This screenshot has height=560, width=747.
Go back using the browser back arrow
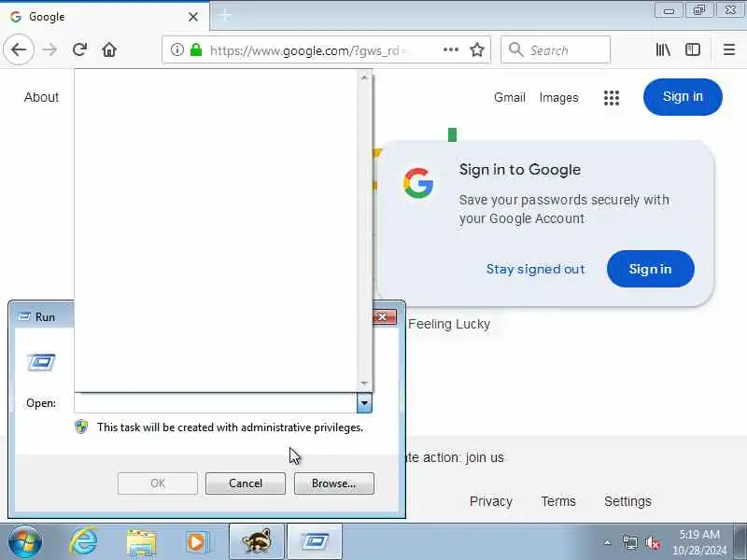click(x=19, y=49)
